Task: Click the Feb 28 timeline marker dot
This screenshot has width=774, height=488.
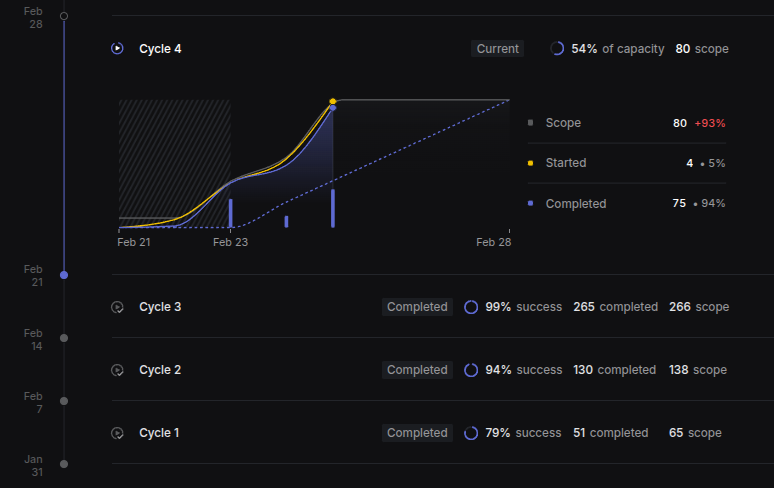Action: tap(64, 16)
